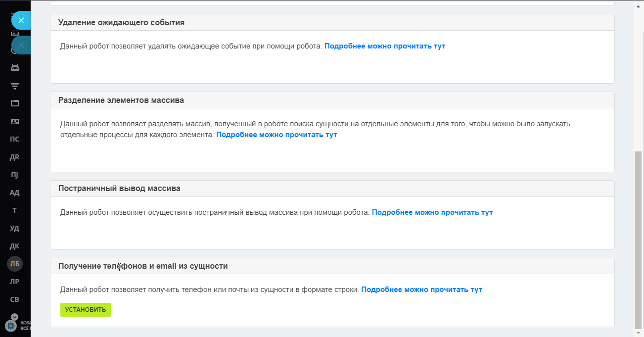Viewport: 644px width, 337px height.
Task: Select the Т sidebar item
Action: tap(15, 210)
